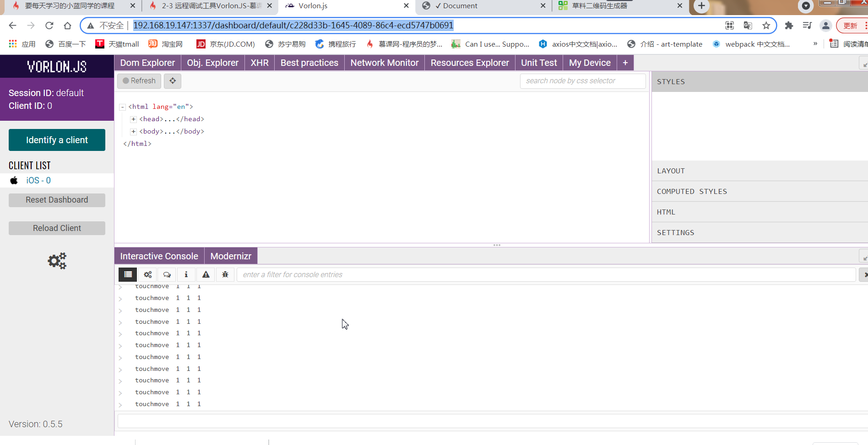Go to the browser home page icon
868x445 pixels.
click(67, 26)
